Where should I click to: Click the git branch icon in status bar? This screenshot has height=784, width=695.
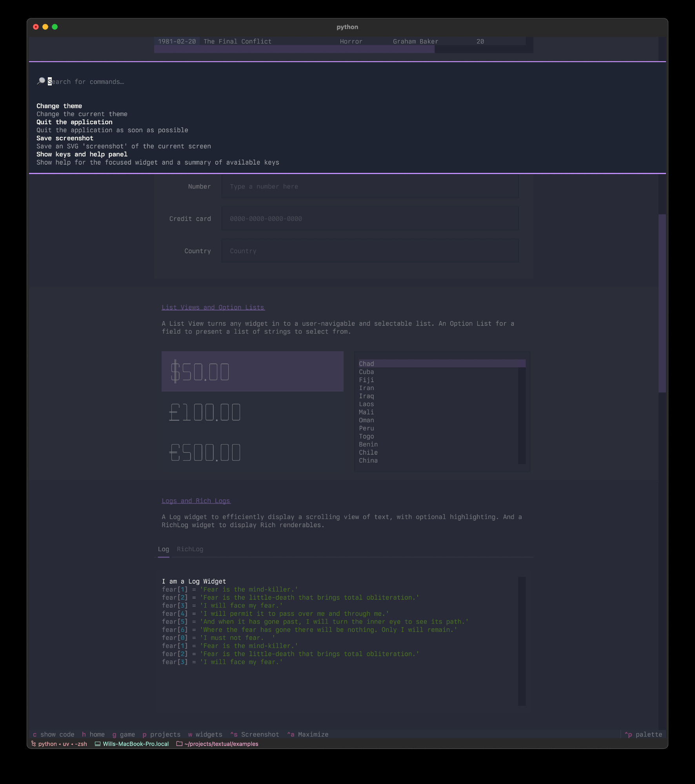(34, 744)
